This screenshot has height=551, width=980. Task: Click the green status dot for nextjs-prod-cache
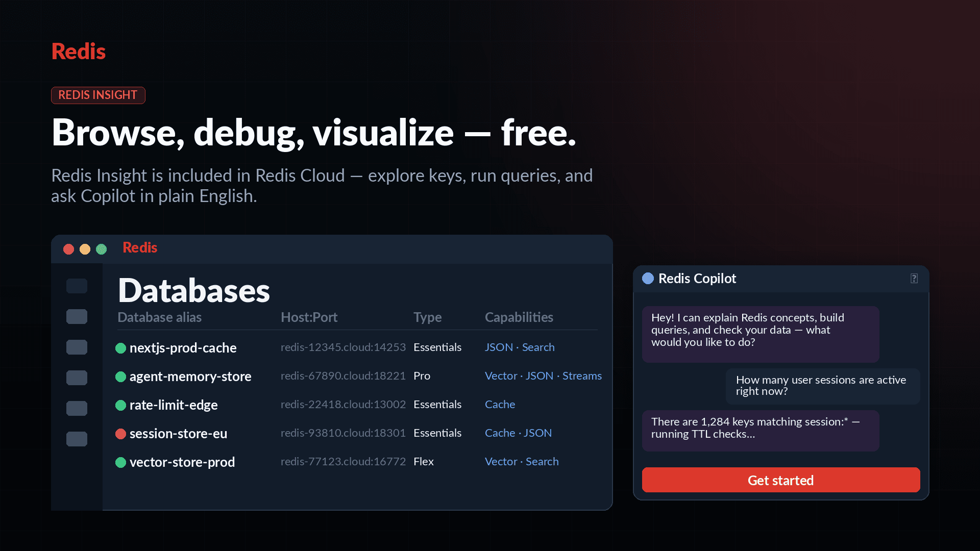pos(120,348)
